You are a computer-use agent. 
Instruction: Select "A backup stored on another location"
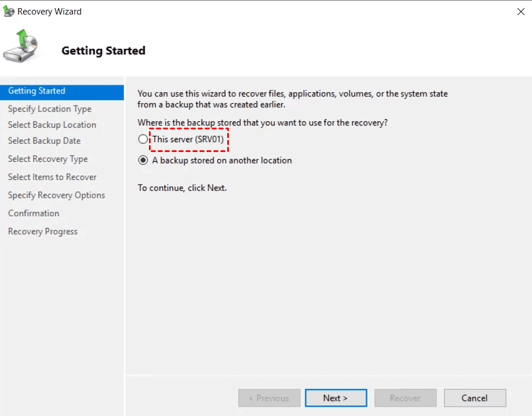(x=143, y=161)
